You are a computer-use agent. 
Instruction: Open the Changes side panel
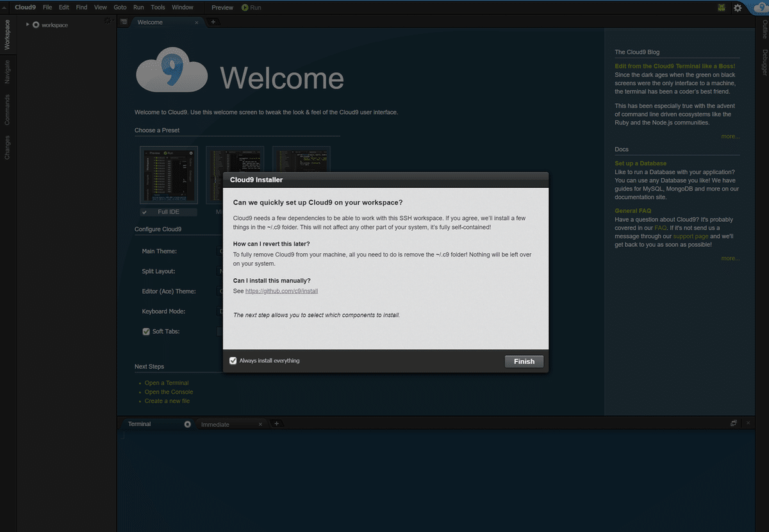[x=8, y=147]
